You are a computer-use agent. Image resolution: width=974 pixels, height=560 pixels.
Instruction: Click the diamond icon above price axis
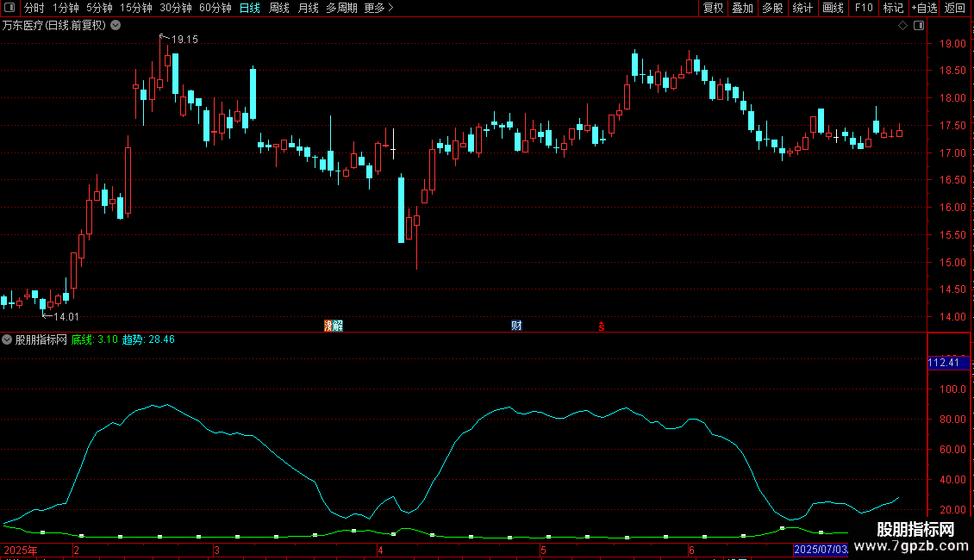(x=902, y=26)
